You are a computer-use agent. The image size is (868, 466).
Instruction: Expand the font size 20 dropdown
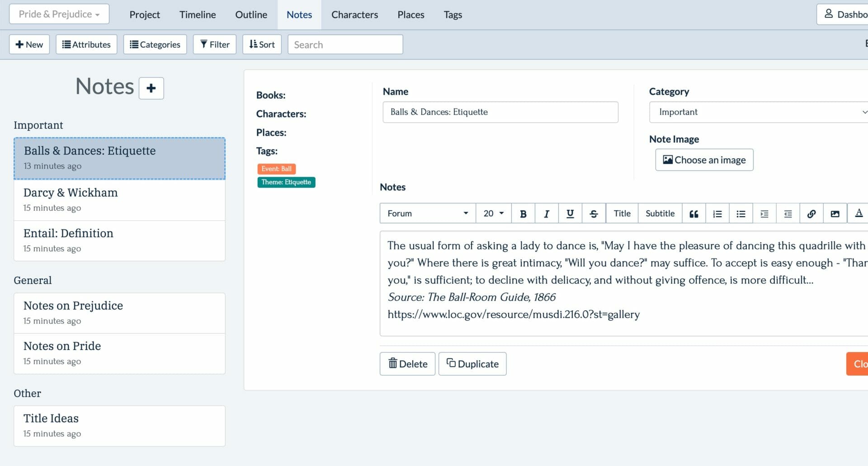(493, 214)
